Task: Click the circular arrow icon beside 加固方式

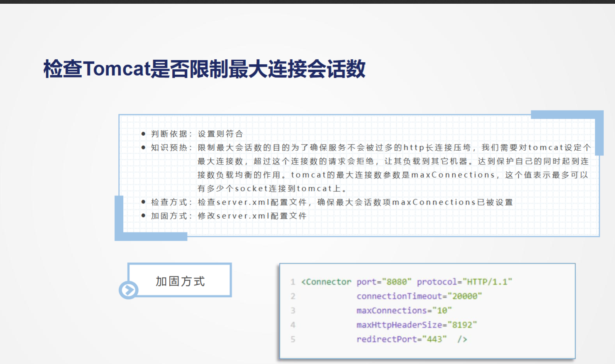Action: pyautogui.click(x=128, y=290)
